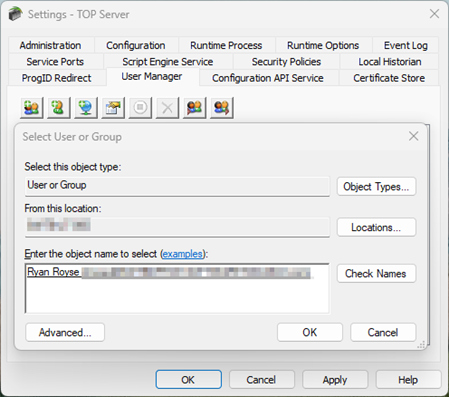
Task: Go to the Local Historian tab
Action: [x=390, y=62]
